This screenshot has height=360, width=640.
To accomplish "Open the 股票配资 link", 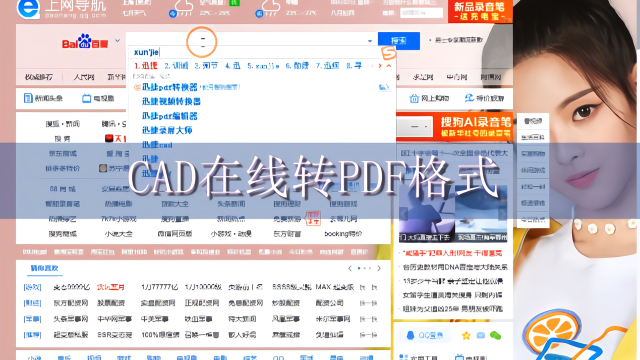I will pyautogui.click(x=111, y=303).
